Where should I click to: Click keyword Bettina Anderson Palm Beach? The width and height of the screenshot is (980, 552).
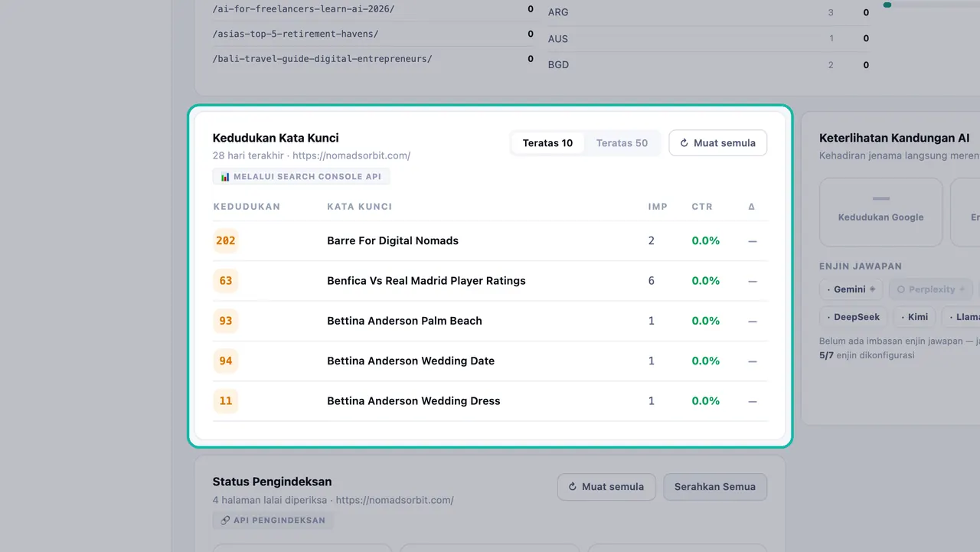[x=404, y=321]
